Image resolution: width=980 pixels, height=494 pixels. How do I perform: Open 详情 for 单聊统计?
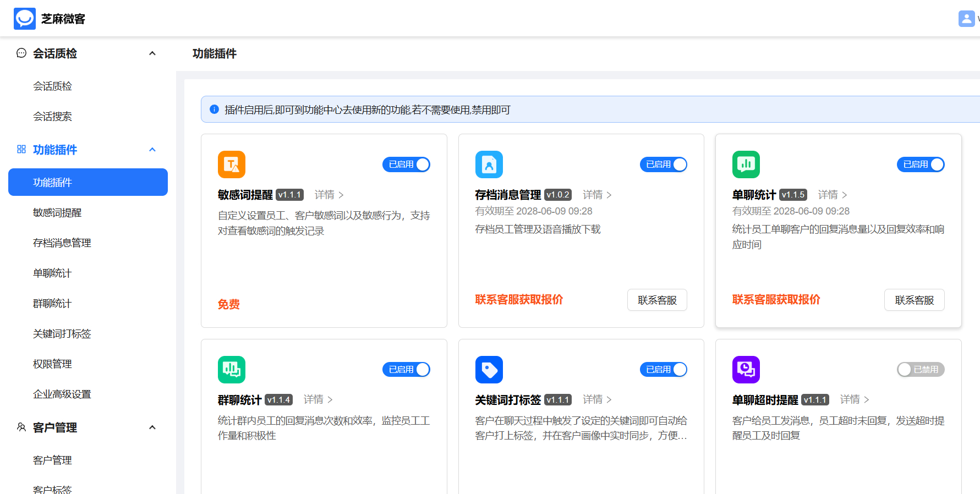(x=833, y=195)
